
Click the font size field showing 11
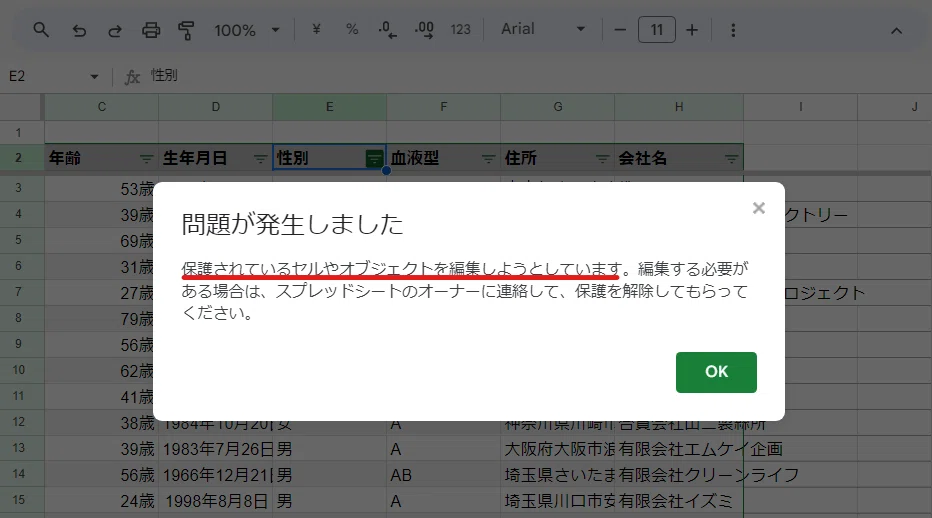pos(657,30)
